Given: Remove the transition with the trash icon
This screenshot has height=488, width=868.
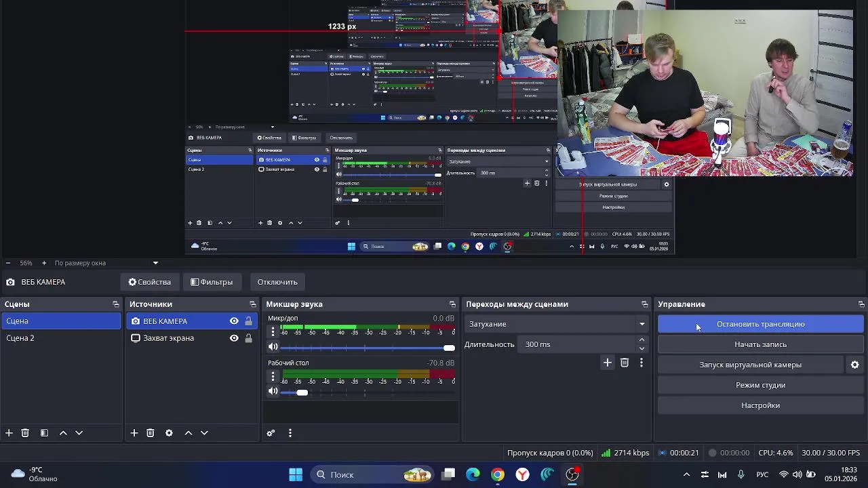Looking at the screenshot, I should (625, 363).
